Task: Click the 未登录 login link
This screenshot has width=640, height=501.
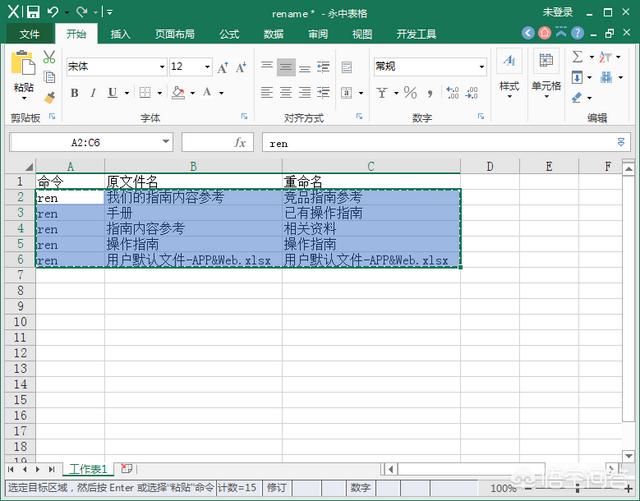Action: point(558,12)
